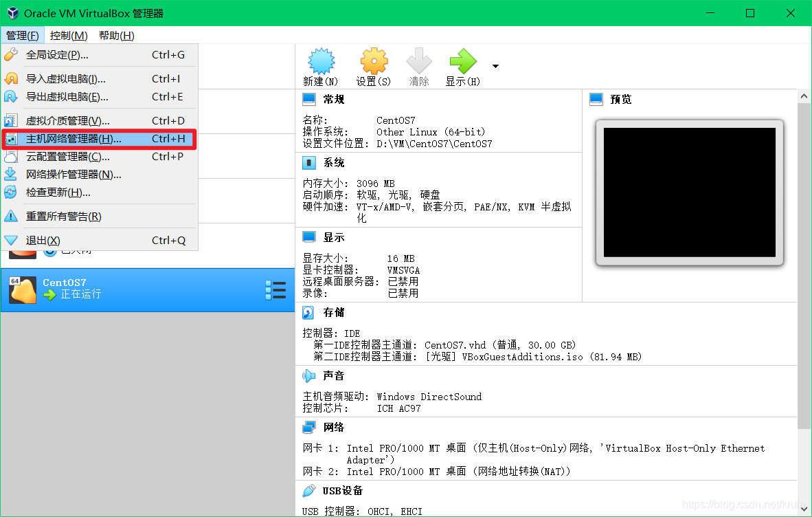Click the wrench icon beside 全局设定
The width and height of the screenshot is (812, 517).
(11, 54)
